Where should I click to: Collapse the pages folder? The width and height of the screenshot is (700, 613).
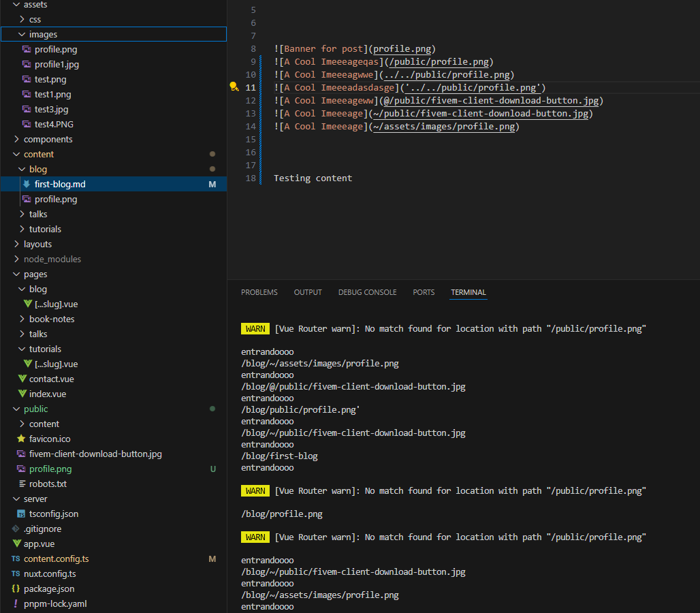pyautogui.click(x=16, y=274)
